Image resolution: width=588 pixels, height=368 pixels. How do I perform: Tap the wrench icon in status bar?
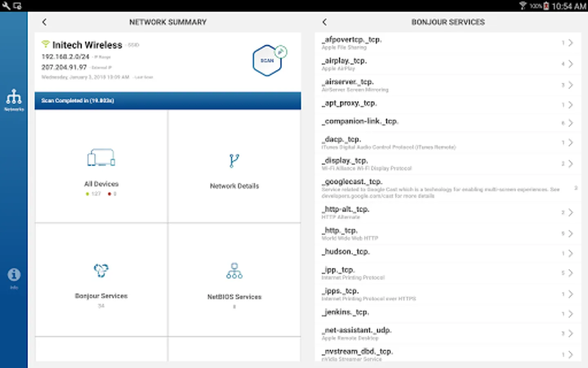(6, 6)
